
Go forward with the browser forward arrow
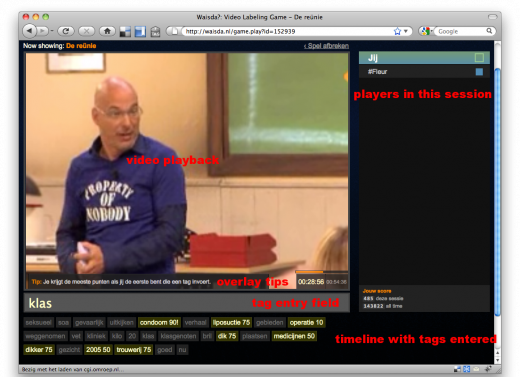coord(42,31)
